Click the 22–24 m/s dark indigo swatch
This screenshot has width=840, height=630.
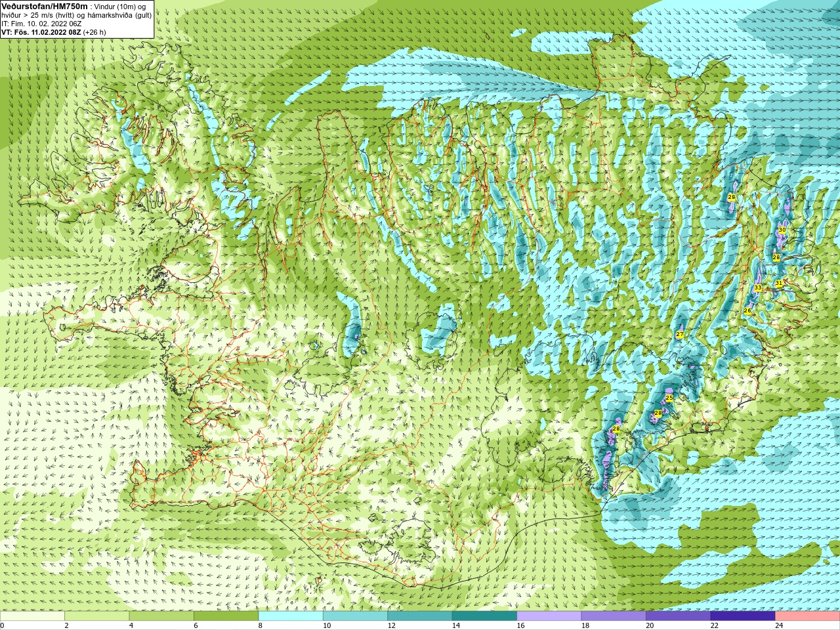point(743,616)
